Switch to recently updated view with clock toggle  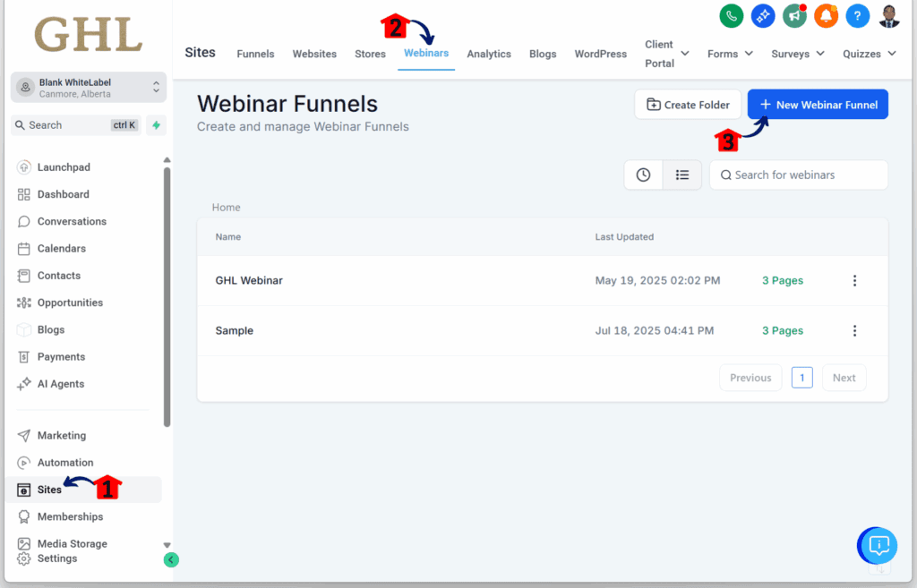coord(643,175)
